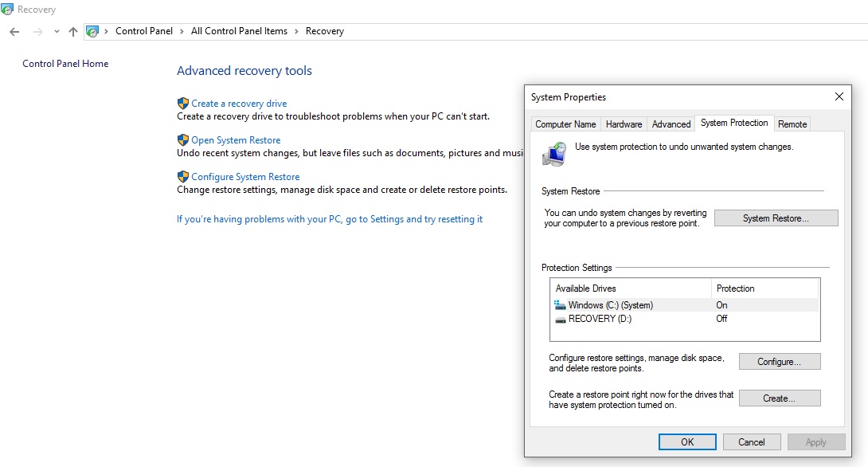Click the Up to parent folder arrow

(x=73, y=32)
